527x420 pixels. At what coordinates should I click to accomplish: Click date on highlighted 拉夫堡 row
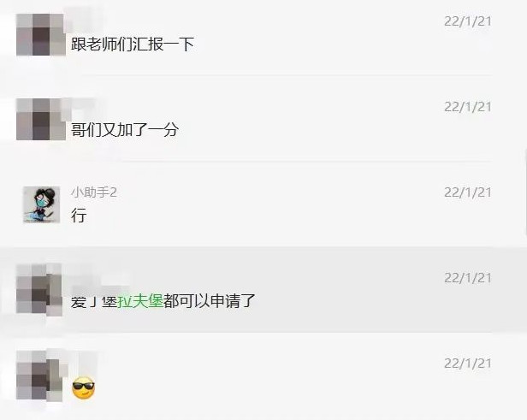pos(467,278)
